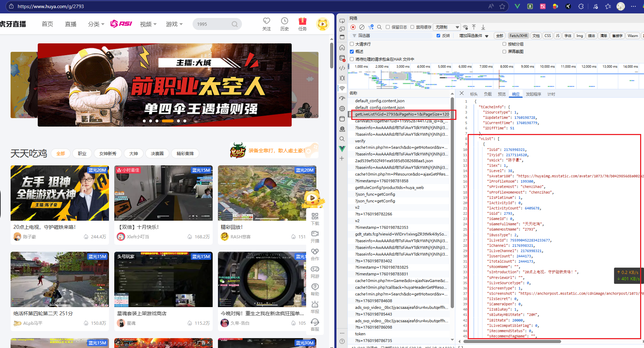Filter requests by Img type
Image resolution: width=644 pixels, height=348 pixels.
pyautogui.click(x=580, y=36)
